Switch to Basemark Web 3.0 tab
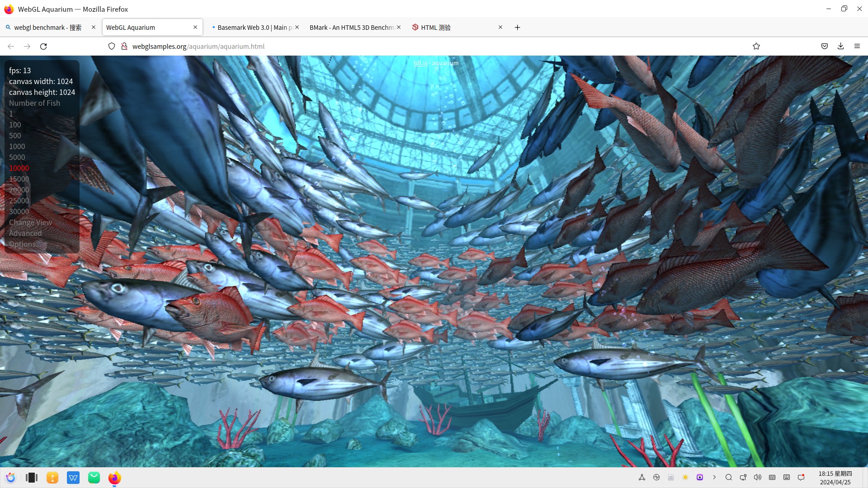This screenshot has height=488, width=868. click(254, 28)
